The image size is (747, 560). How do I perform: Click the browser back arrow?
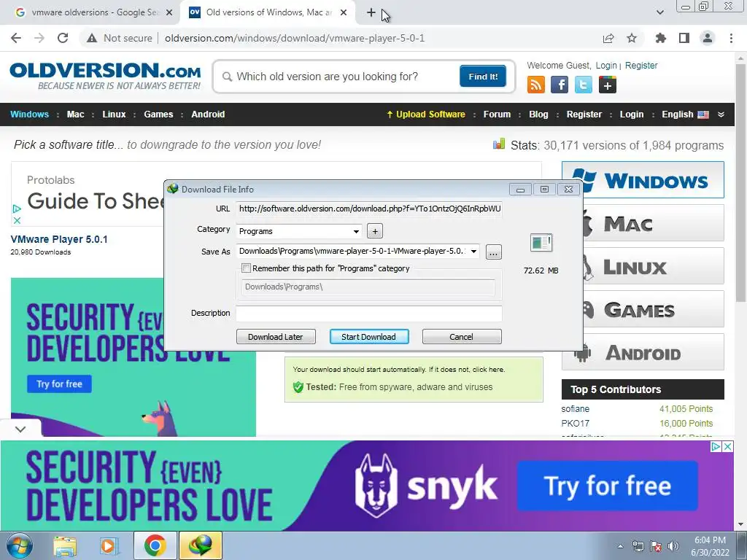tap(16, 38)
